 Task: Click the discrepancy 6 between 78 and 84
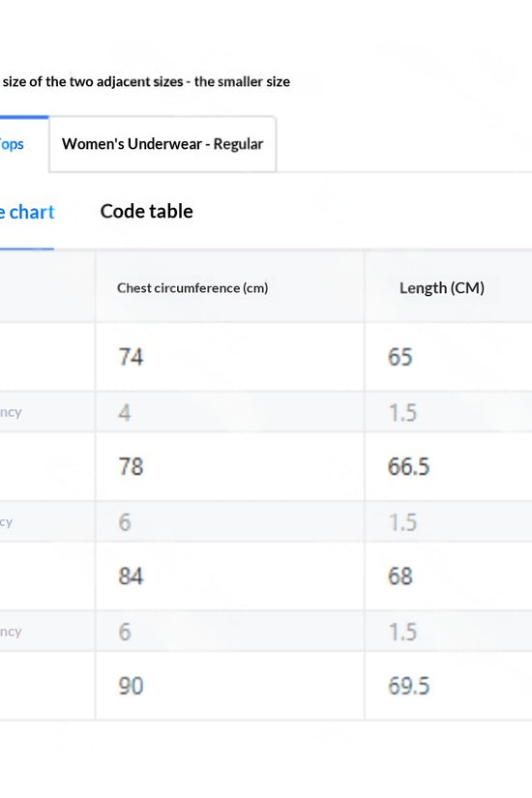pos(125,522)
